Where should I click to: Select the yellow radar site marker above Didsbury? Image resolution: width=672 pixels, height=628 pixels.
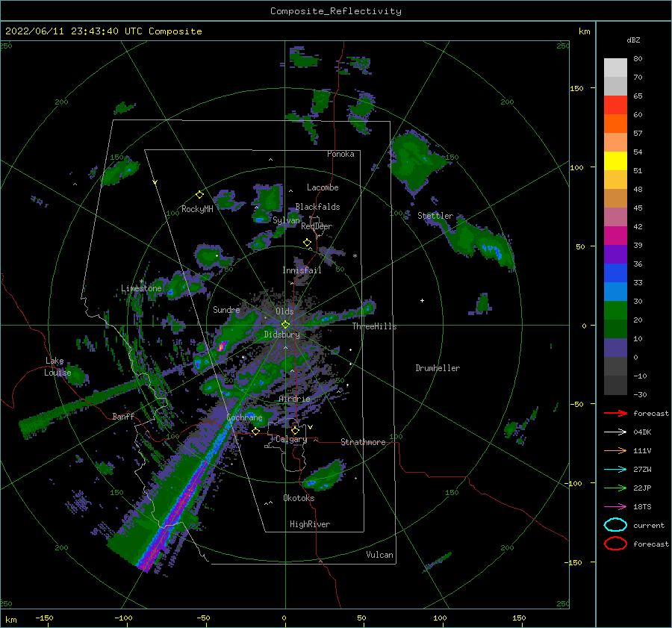(285, 325)
